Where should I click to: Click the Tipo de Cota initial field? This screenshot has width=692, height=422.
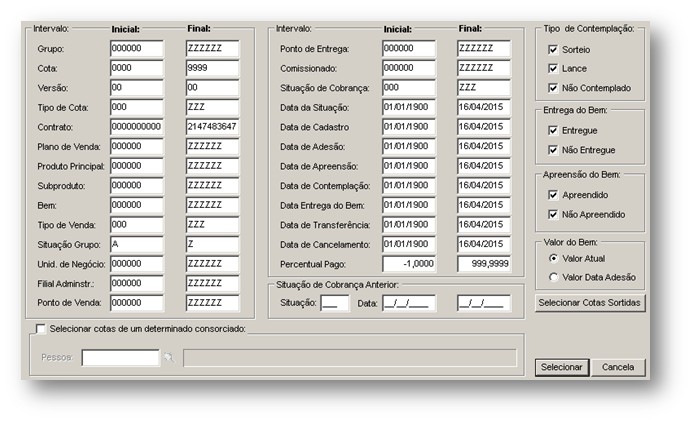pyautogui.click(x=137, y=107)
